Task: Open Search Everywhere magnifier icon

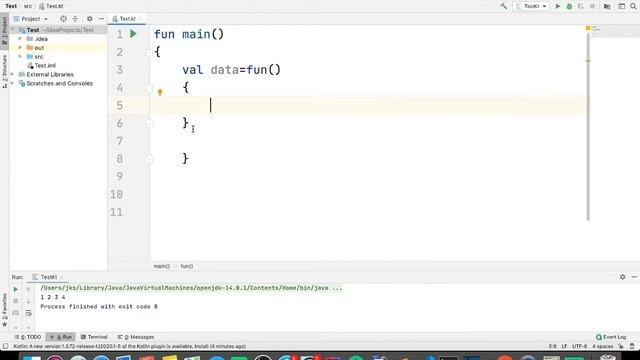Action: [x=633, y=6]
